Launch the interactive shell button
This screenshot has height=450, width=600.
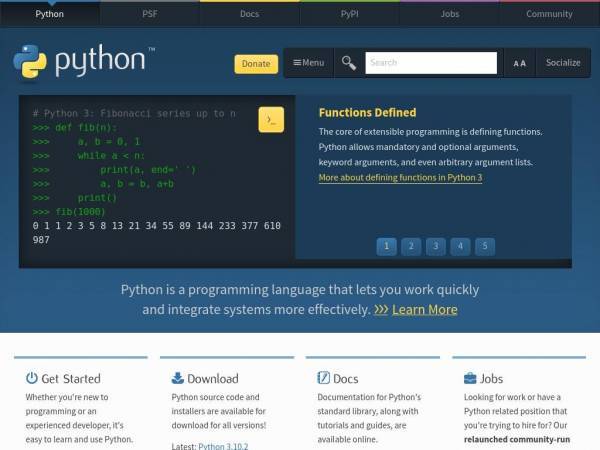coord(271,120)
